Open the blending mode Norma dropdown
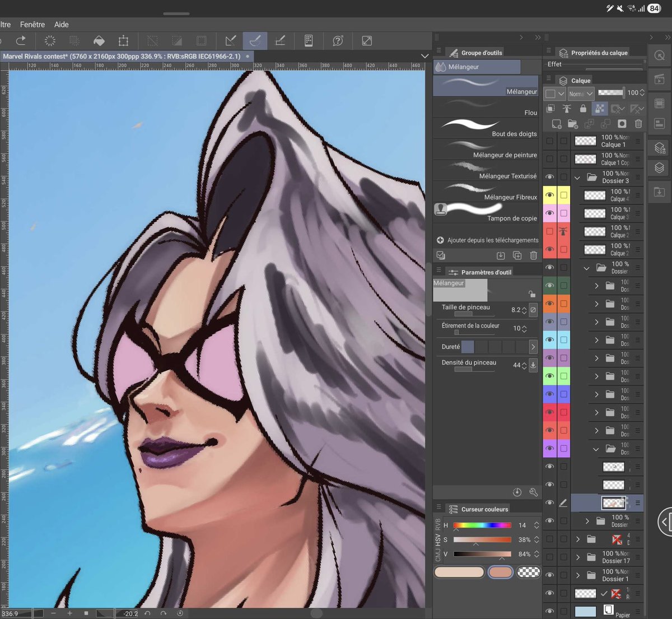Viewport: 672px width, 619px height. (x=581, y=94)
